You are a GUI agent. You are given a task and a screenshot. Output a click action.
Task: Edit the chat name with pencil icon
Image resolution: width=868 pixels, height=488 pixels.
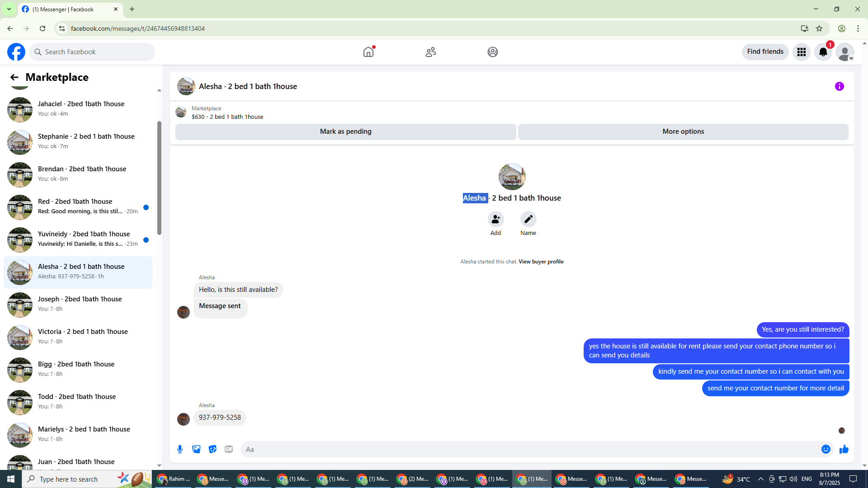(528, 219)
